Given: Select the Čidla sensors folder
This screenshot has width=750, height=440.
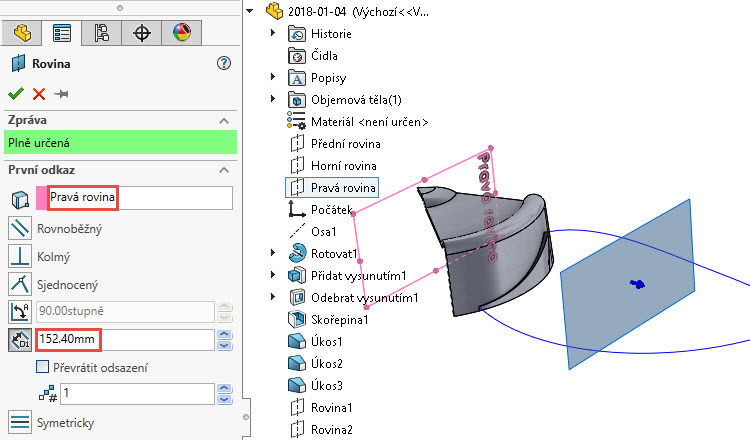Looking at the screenshot, I should coord(324,56).
